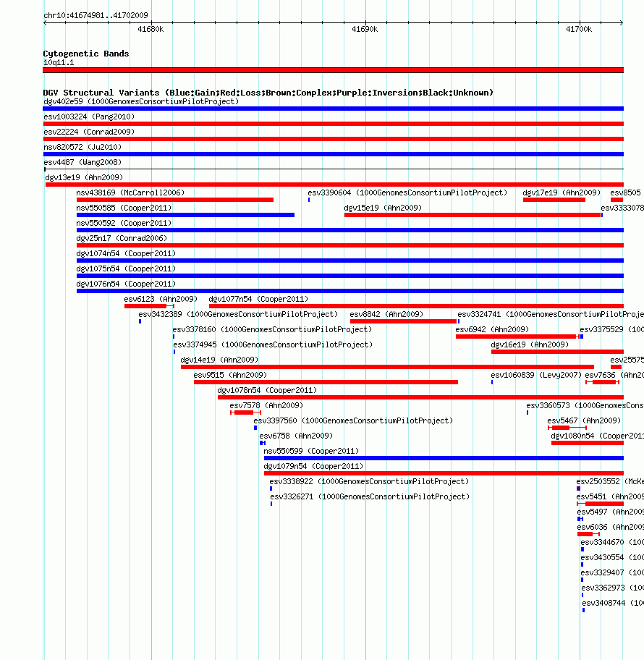Select the esv3324741 variant label
This screenshot has width=644, height=660.
click(x=551, y=314)
